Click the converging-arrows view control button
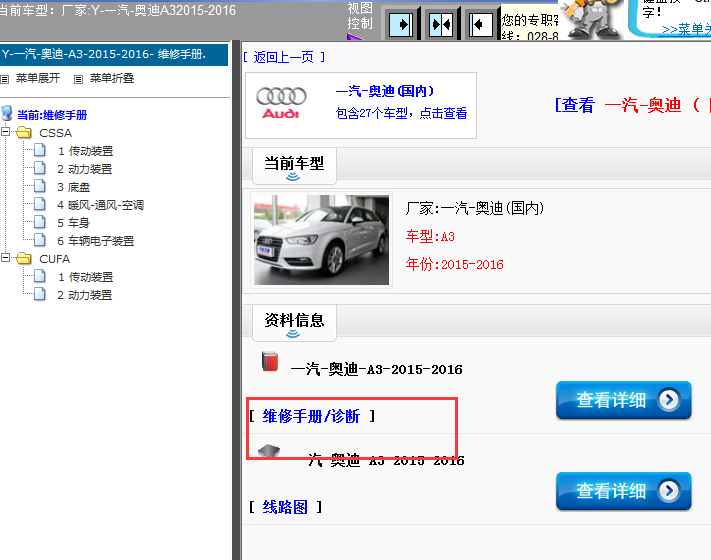Viewport: 711px width, 560px height. (441, 24)
